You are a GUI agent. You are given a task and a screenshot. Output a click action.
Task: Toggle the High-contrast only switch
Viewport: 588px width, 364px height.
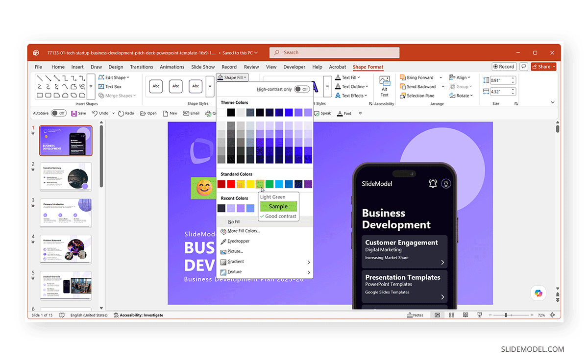tap(302, 89)
